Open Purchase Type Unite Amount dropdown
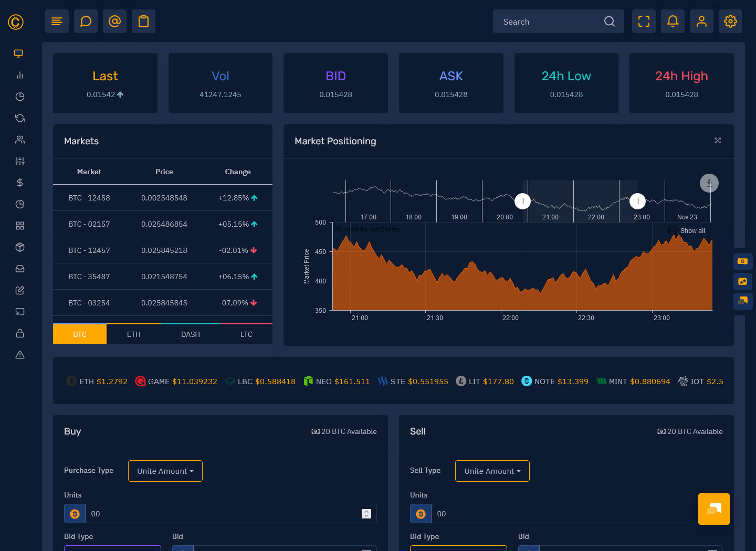The width and height of the screenshot is (756, 551). [x=165, y=471]
